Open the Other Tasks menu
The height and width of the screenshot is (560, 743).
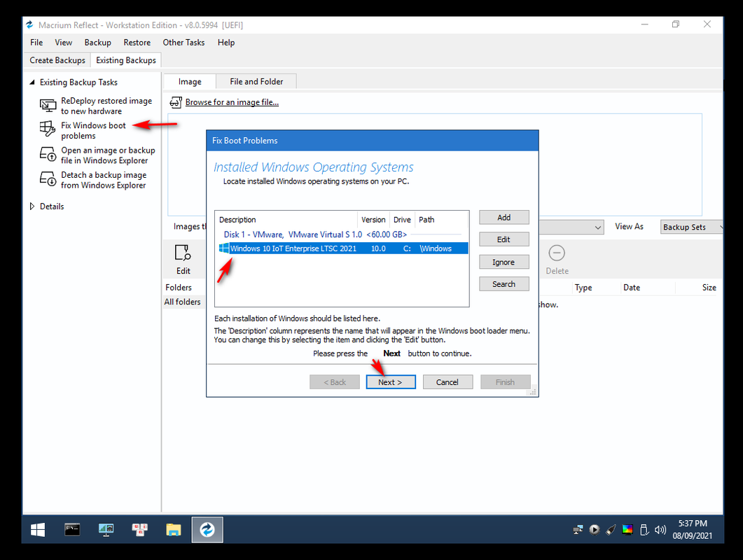pos(184,43)
